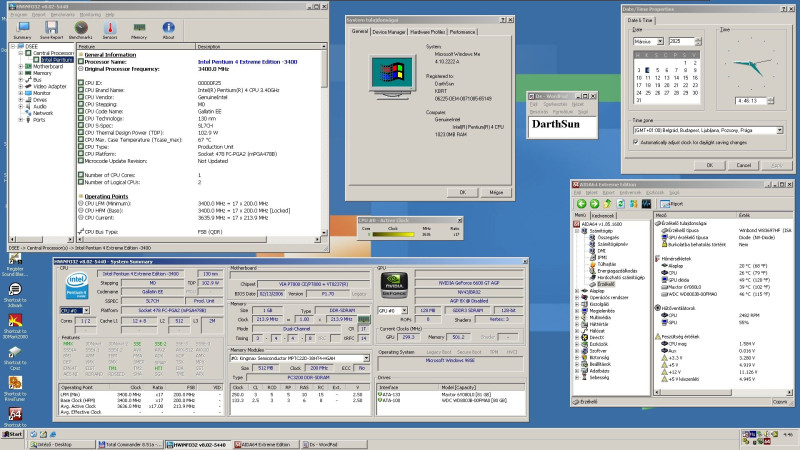Select Network node in HWiNFO32 tree
This screenshot has width=800, height=450.
[43, 113]
